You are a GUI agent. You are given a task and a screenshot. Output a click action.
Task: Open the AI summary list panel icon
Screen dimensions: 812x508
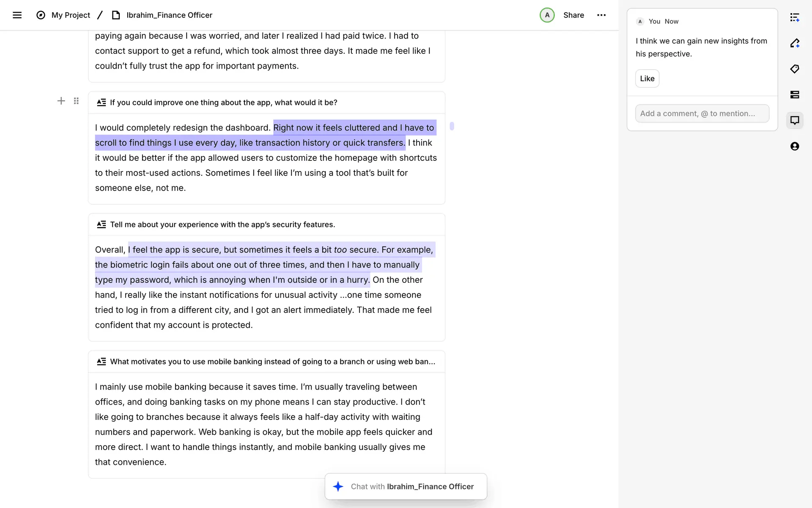tap(794, 17)
